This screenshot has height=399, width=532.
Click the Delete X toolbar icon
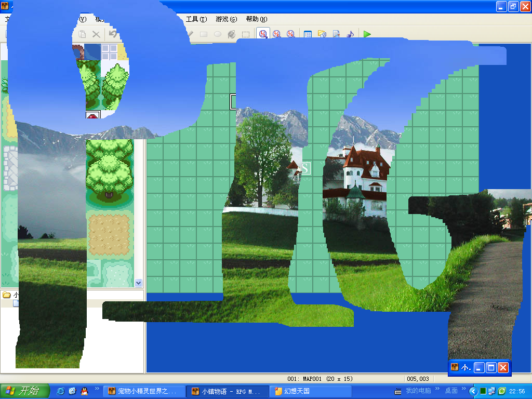click(96, 34)
